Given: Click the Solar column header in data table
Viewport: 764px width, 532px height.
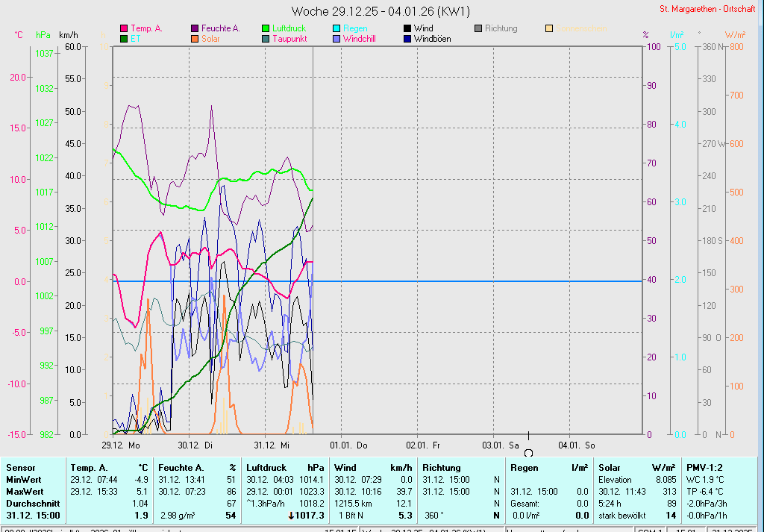Looking at the screenshot, I should coord(609,467).
